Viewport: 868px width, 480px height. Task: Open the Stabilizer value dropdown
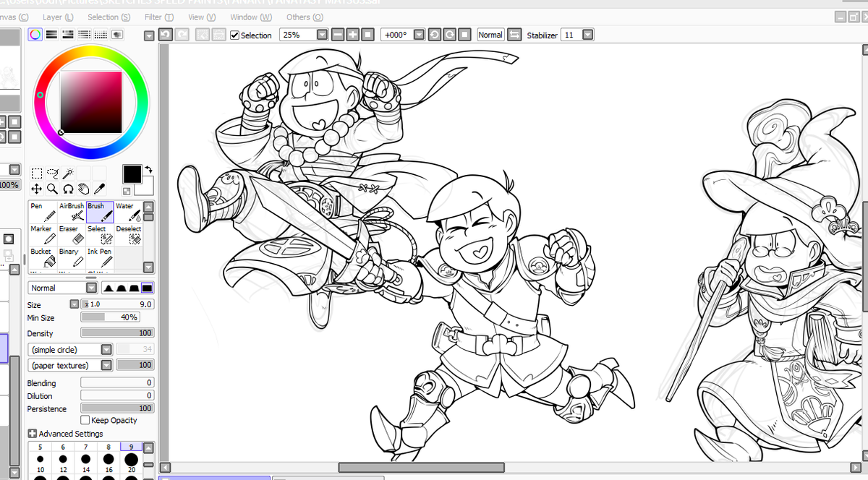(x=587, y=35)
